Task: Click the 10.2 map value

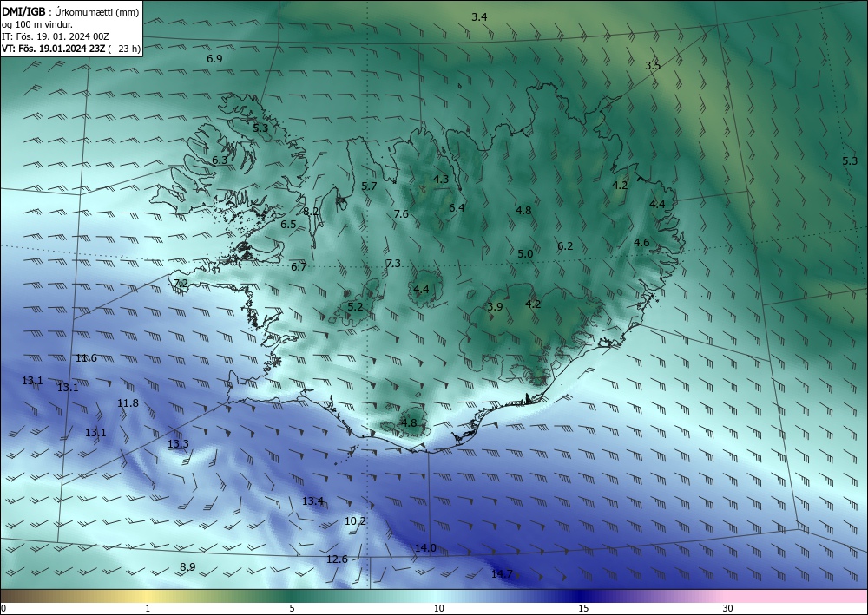Action: (355, 521)
